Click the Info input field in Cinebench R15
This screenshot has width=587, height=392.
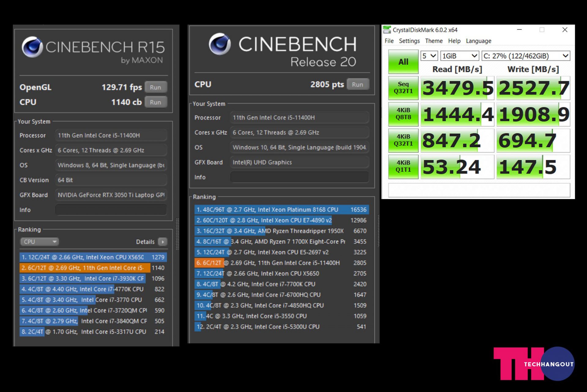111,210
